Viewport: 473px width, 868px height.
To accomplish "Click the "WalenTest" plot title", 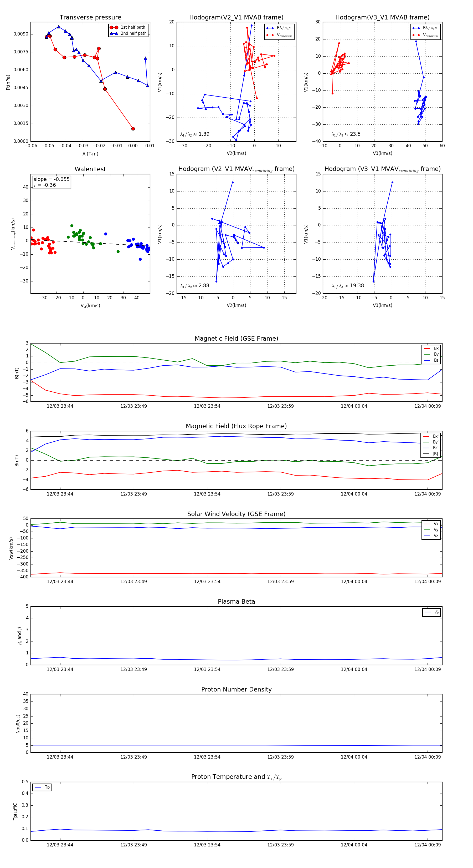I will point(90,169).
